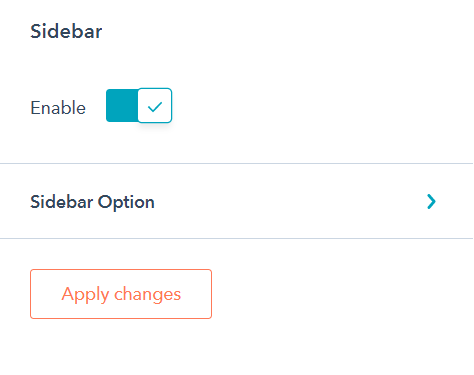Click the Enable label text

pyautogui.click(x=58, y=108)
